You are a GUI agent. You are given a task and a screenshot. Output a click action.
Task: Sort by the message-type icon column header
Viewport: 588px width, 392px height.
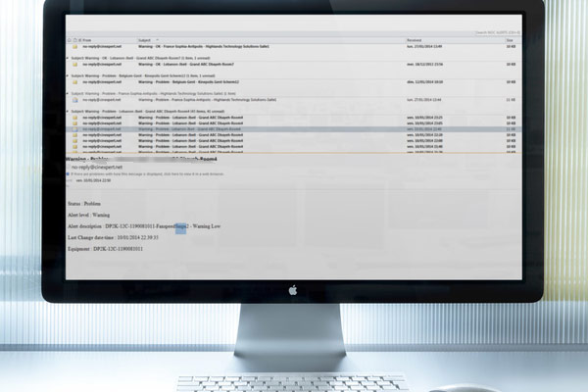75,40
